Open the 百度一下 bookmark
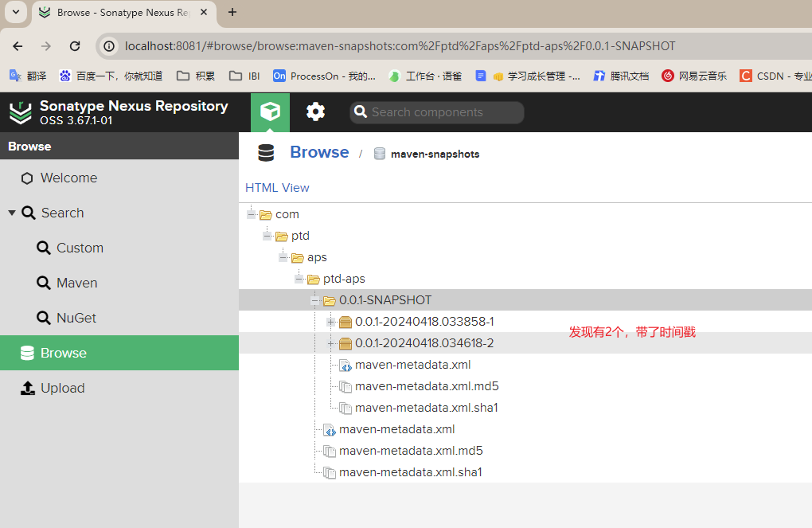Screen dimensions: 812x528 coord(111,76)
